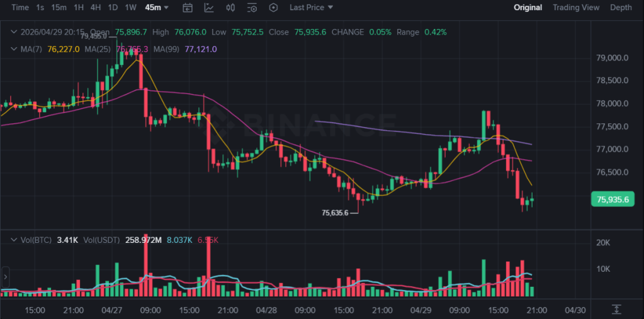This screenshot has width=644, height=319.
Task: Select the Time line chart option
Action: (20, 8)
